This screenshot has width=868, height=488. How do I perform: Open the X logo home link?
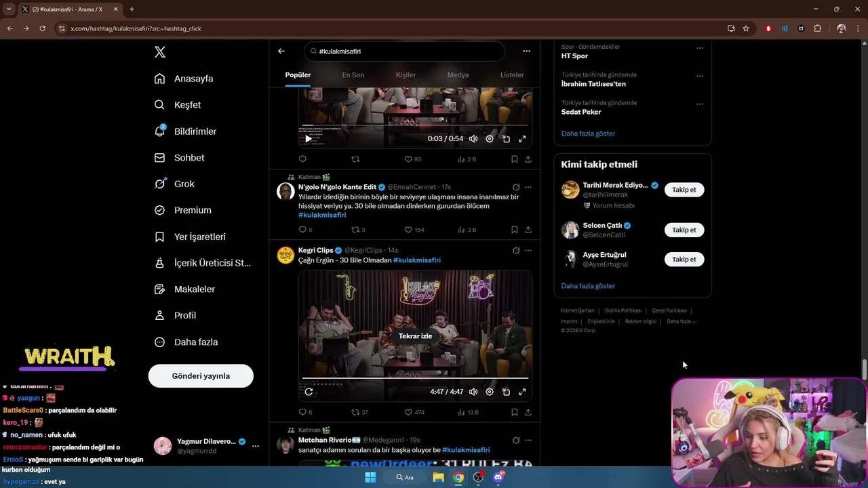[x=159, y=52]
